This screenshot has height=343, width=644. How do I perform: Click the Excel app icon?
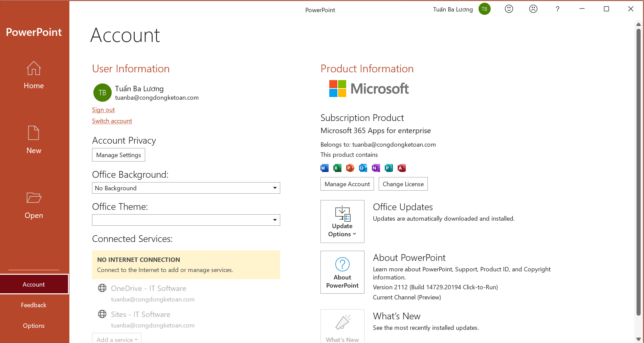coord(337,168)
